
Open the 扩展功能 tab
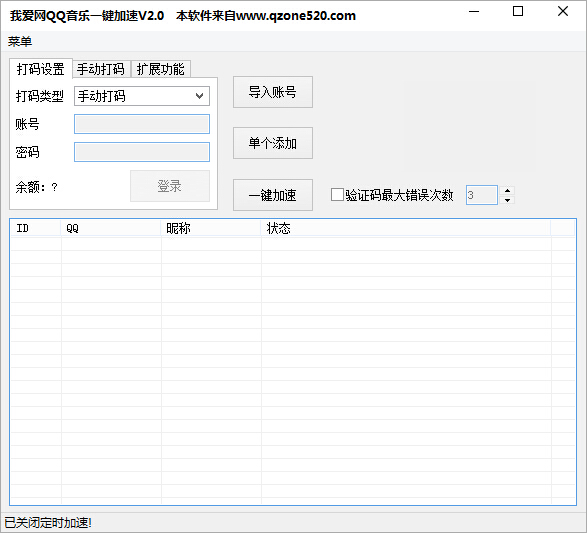tap(161, 69)
